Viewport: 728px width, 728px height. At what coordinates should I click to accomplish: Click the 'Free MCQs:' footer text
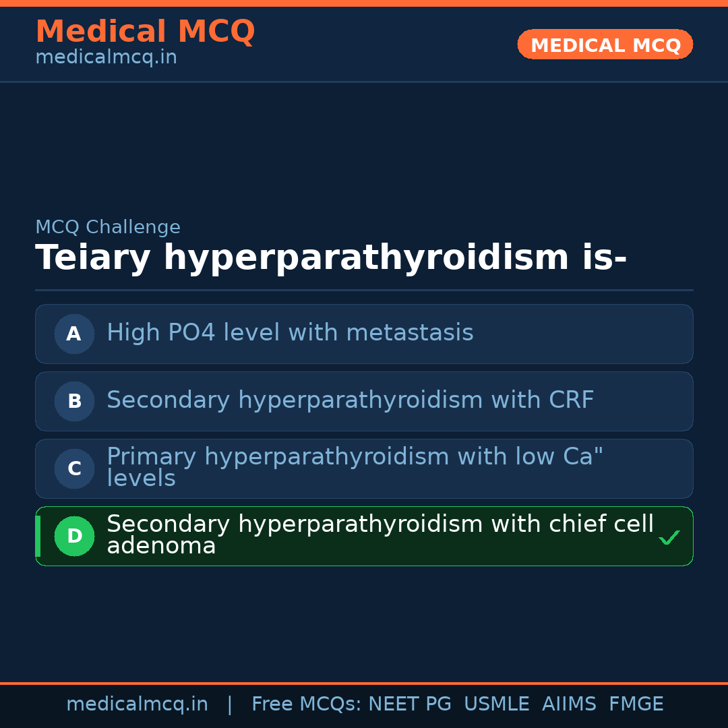(307, 704)
